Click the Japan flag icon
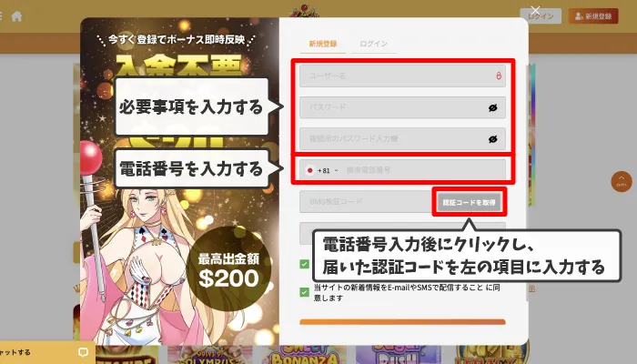The height and width of the screenshot is (364, 637). pyautogui.click(x=310, y=171)
